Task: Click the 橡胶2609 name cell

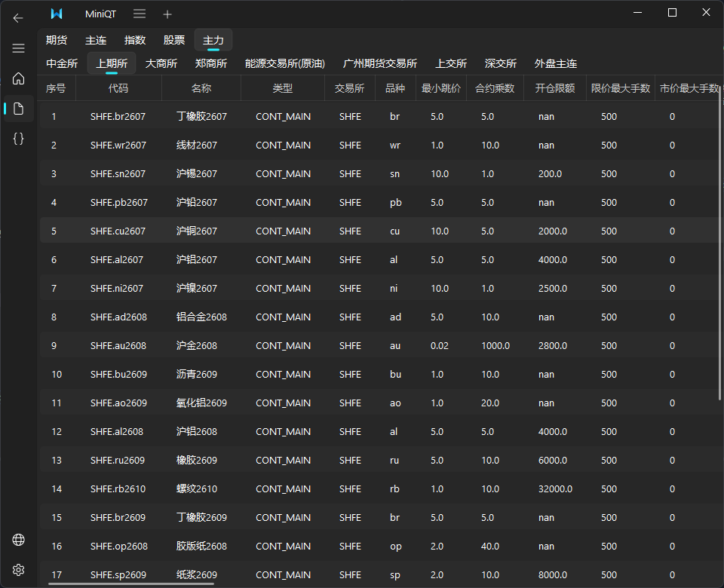Action: click(197, 460)
